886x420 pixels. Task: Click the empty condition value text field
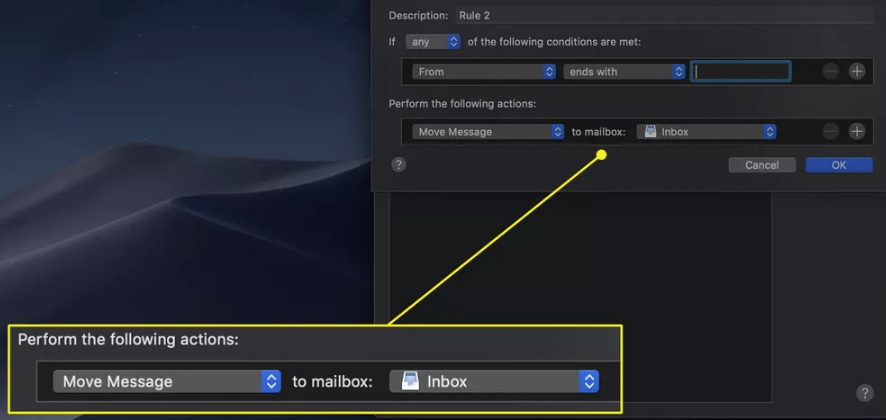coord(740,72)
